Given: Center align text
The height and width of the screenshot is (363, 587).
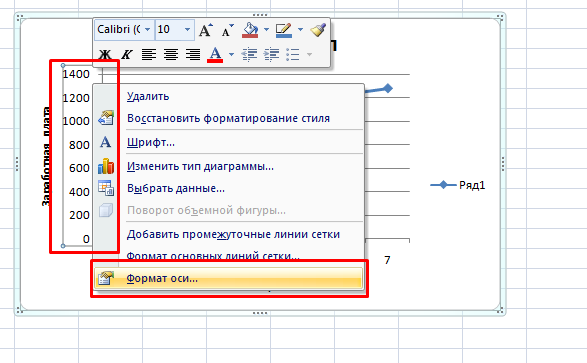Looking at the screenshot, I should coord(171,55).
